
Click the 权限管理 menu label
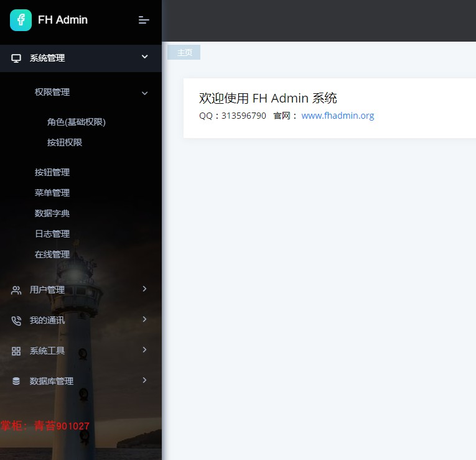(52, 92)
